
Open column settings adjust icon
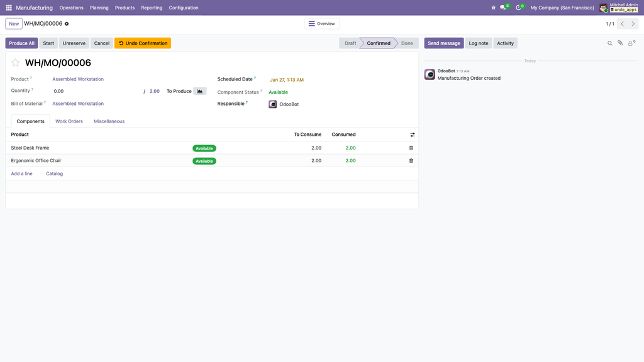(x=413, y=134)
